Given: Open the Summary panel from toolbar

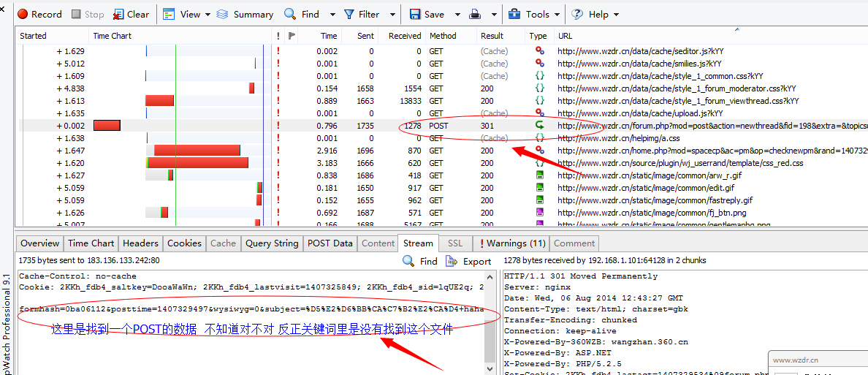Looking at the screenshot, I should pyautogui.click(x=245, y=14).
